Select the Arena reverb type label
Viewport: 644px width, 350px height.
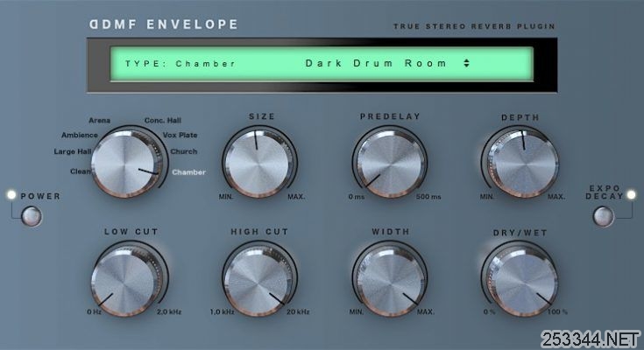pyautogui.click(x=99, y=120)
